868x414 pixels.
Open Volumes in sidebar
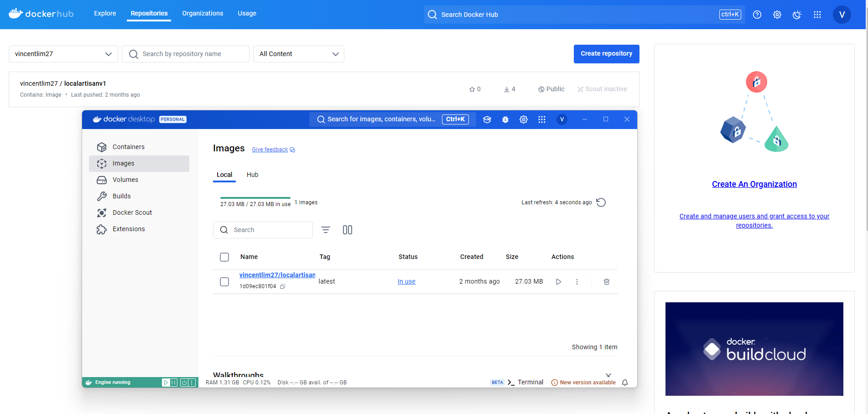pos(139,180)
